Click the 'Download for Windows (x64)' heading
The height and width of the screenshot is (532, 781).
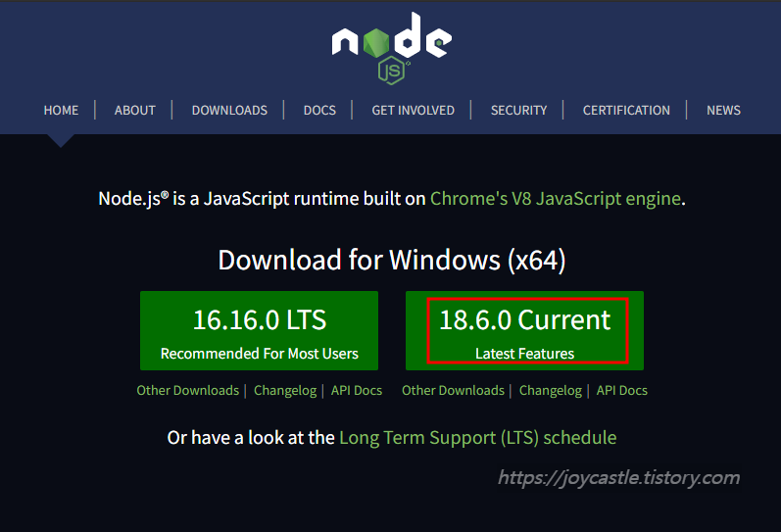(392, 260)
